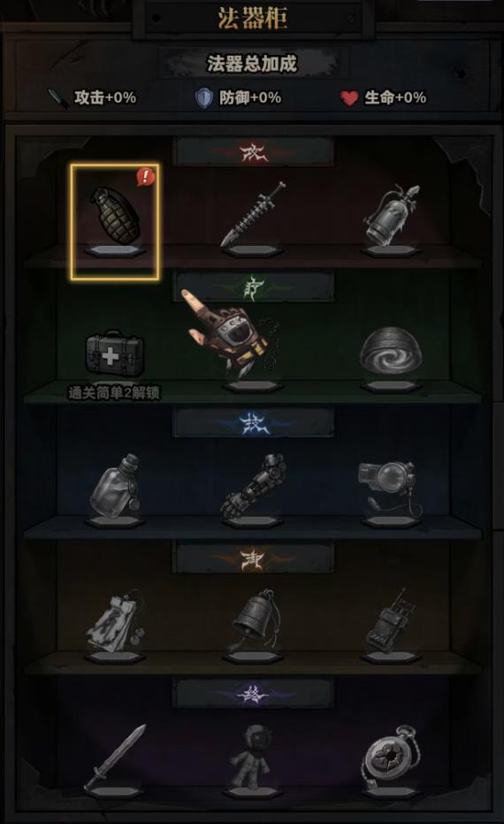
Task: Click the 法器总加成 header banner
Action: (252, 64)
